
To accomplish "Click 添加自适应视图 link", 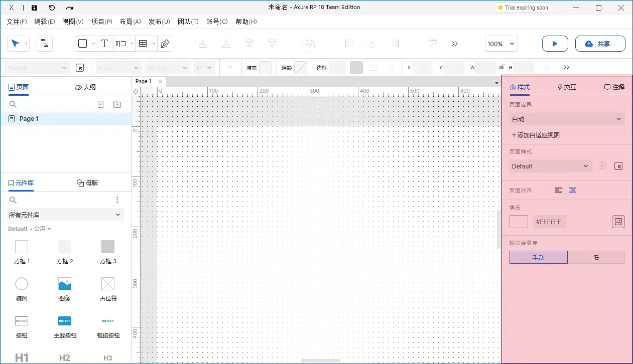I will [x=536, y=135].
